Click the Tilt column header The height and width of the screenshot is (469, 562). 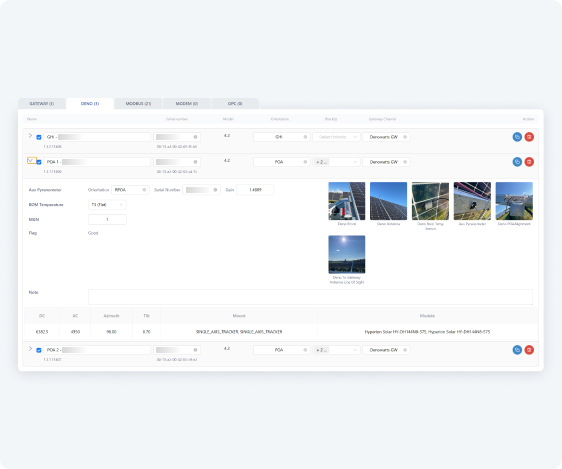[x=146, y=316]
